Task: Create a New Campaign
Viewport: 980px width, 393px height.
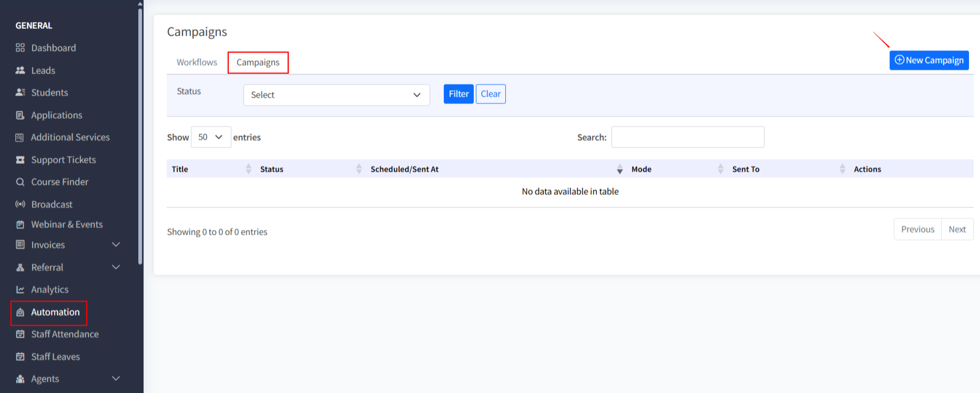Action: [x=928, y=60]
